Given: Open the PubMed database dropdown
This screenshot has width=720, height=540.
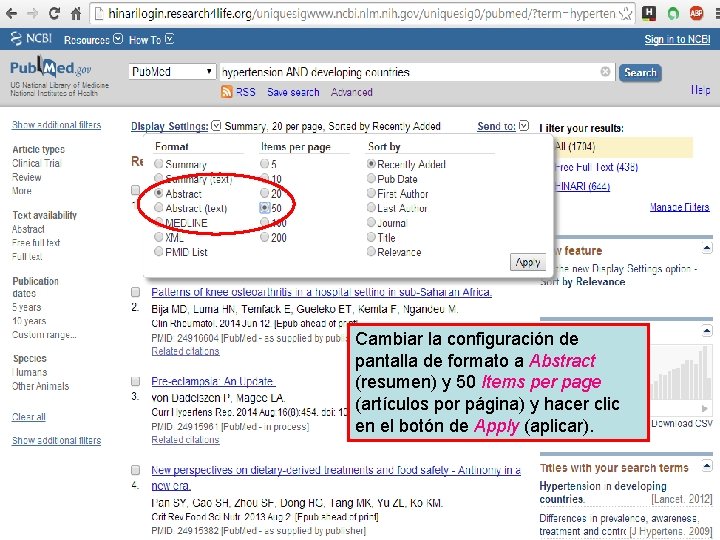Looking at the screenshot, I should [x=172, y=72].
